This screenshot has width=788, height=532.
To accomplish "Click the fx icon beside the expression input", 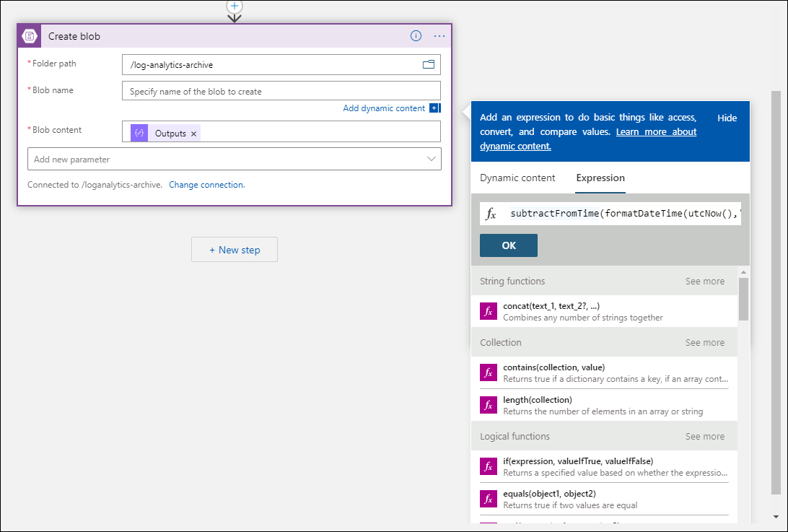I will pos(492,213).
